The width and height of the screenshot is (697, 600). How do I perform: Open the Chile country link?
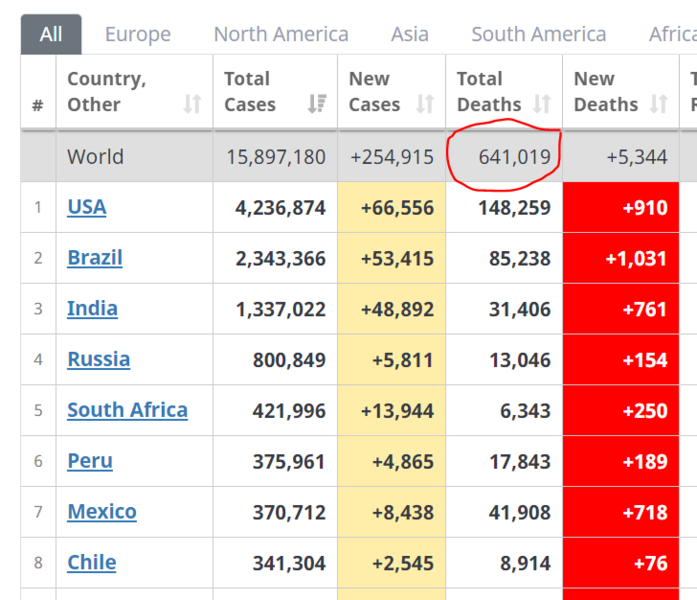pyautogui.click(x=92, y=562)
